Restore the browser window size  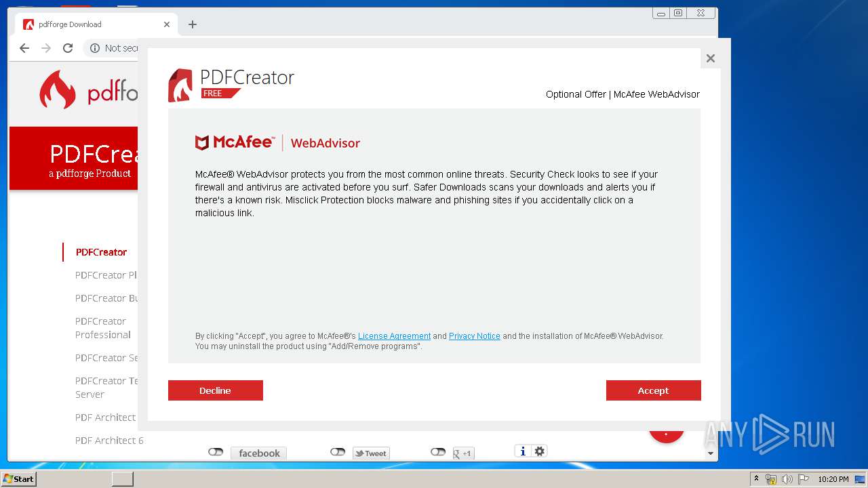(678, 13)
